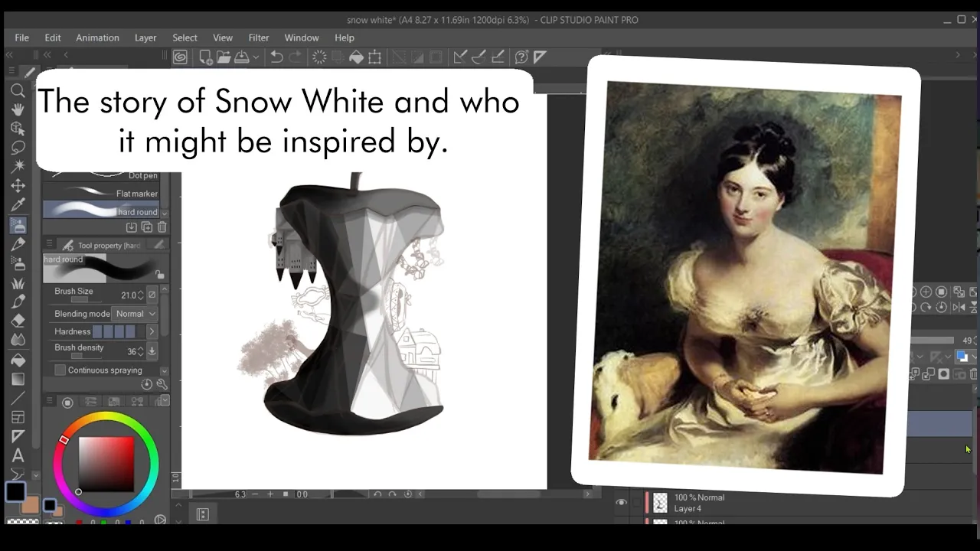980x551 pixels.
Task: Open the save options dropdown arrow
Action: click(x=256, y=57)
